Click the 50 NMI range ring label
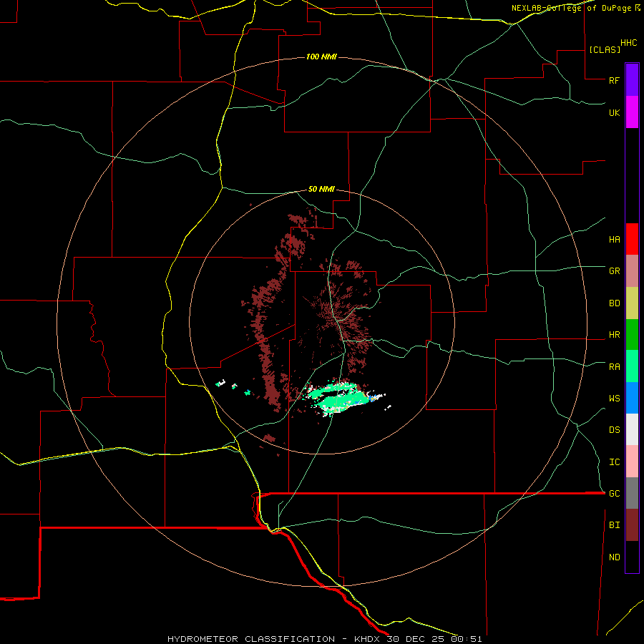The image size is (644, 644). [x=321, y=190]
